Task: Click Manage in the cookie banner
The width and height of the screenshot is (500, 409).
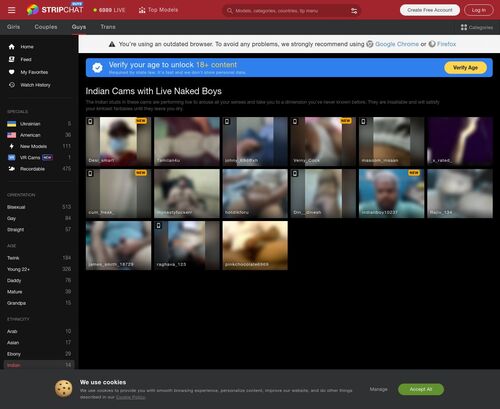Action: pos(378,389)
